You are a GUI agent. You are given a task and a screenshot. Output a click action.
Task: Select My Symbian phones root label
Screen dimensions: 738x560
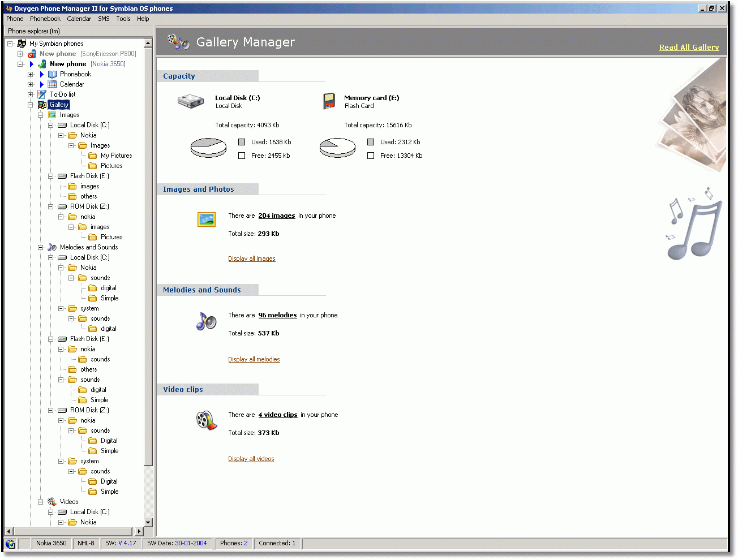coord(56,44)
